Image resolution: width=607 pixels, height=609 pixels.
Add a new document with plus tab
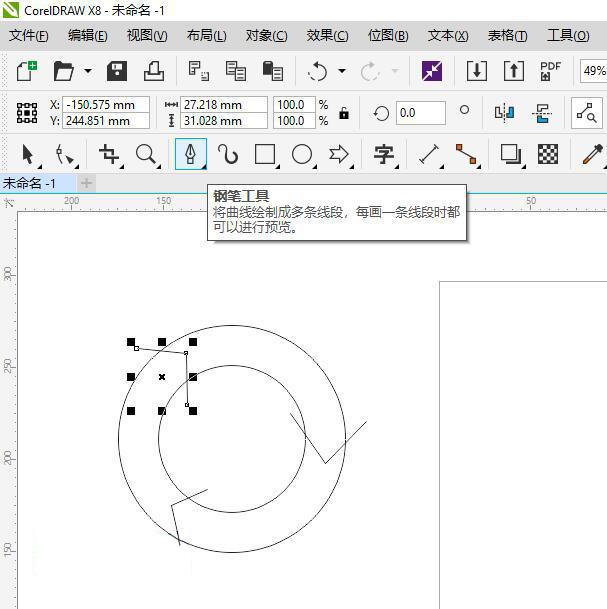coord(86,183)
